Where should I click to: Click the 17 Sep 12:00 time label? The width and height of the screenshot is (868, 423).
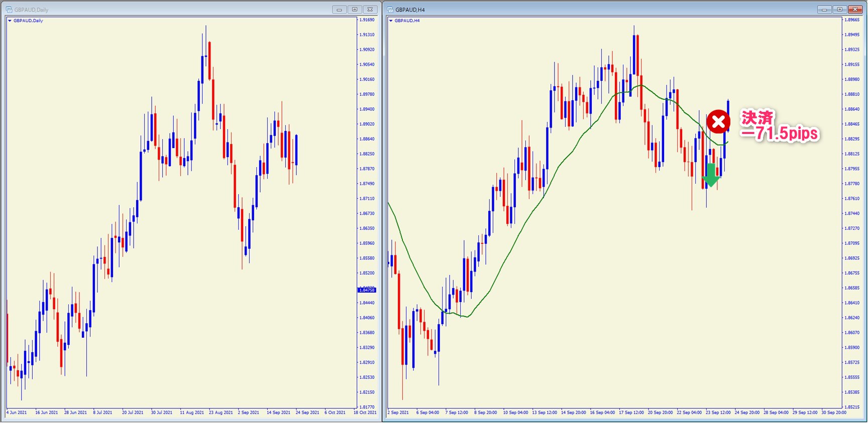(x=631, y=412)
